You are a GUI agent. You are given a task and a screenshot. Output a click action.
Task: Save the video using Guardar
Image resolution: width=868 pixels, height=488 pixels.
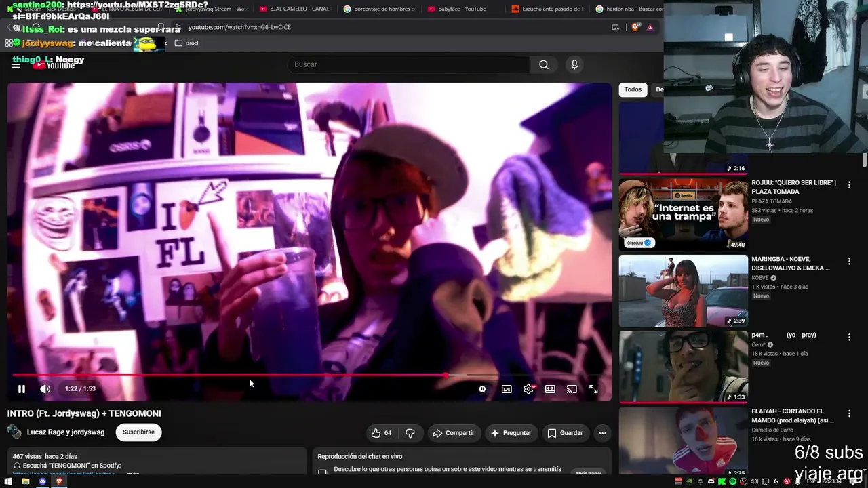pos(565,433)
